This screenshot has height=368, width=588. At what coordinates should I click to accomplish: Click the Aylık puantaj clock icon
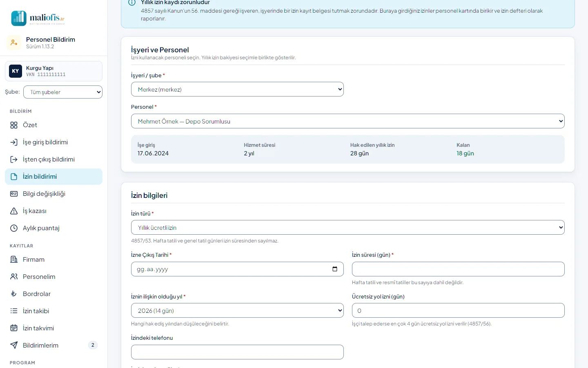pyautogui.click(x=14, y=228)
